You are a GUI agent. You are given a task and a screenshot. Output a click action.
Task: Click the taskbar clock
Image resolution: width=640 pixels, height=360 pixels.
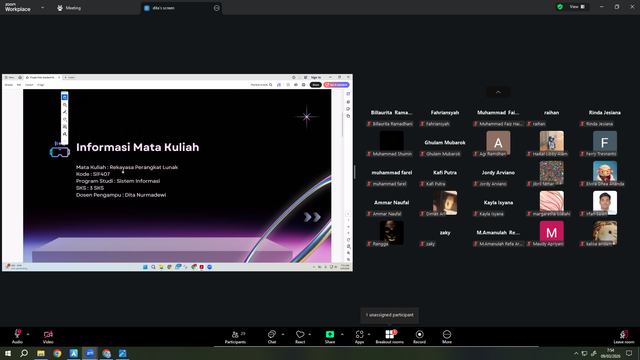611,353
